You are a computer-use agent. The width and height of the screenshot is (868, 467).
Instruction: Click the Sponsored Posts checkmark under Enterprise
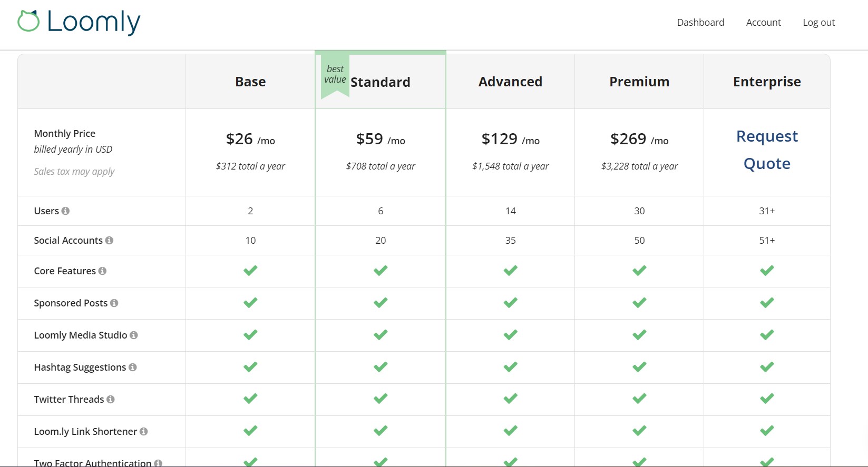[x=767, y=303]
